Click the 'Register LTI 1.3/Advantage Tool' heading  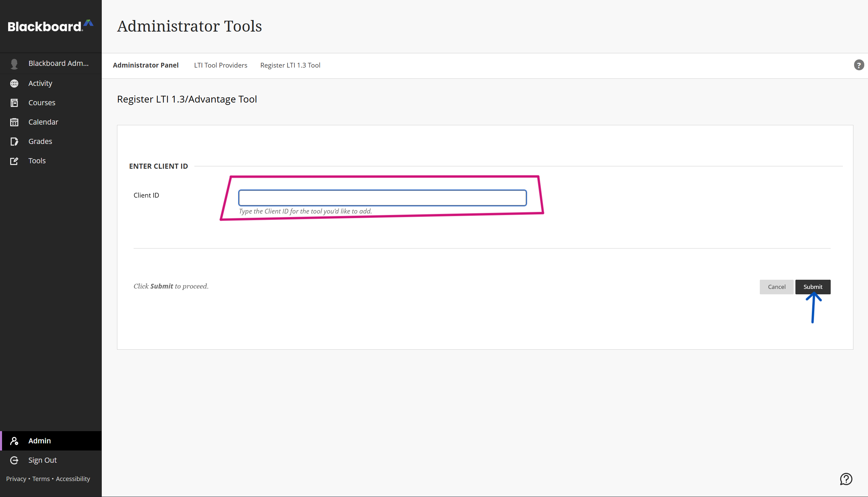[x=187, y=99]
